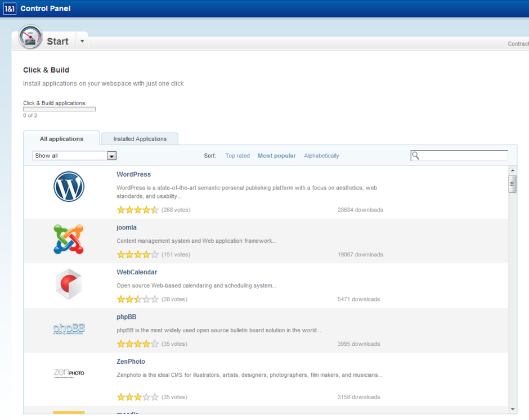
Task: Click the scroll up arrow in list
Action: [513, 170]
